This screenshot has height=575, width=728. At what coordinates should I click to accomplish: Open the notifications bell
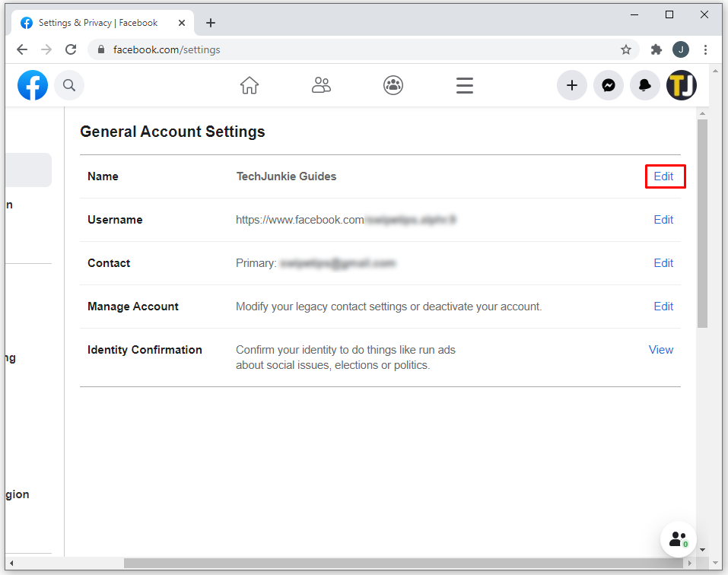point(645,85)
